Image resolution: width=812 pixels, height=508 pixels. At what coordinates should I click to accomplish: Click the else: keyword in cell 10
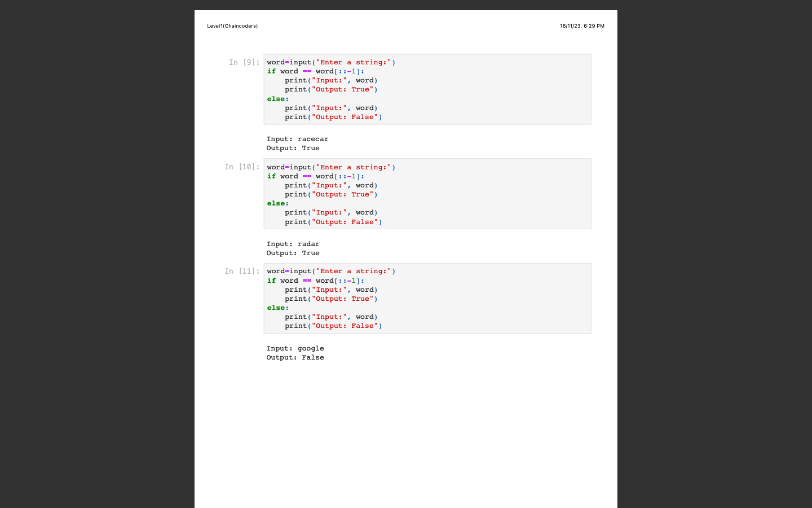point(278,203)
